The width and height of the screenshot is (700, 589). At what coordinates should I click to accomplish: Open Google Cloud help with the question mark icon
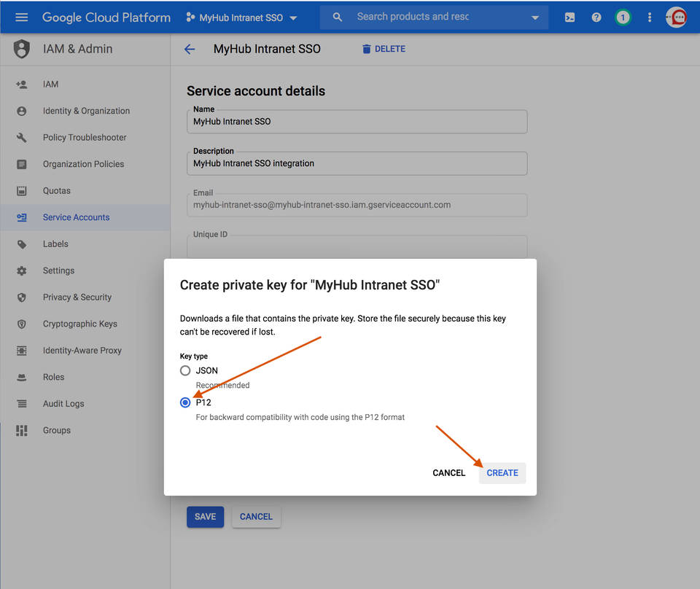(596, 16)
